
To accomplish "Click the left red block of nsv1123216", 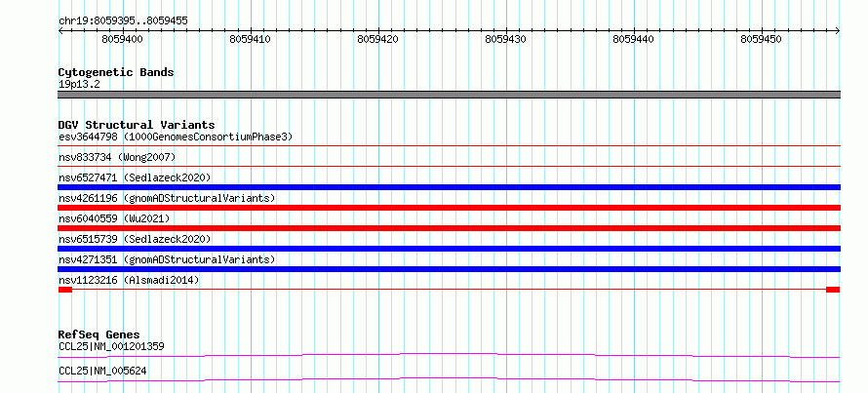I will coord(64,290).
